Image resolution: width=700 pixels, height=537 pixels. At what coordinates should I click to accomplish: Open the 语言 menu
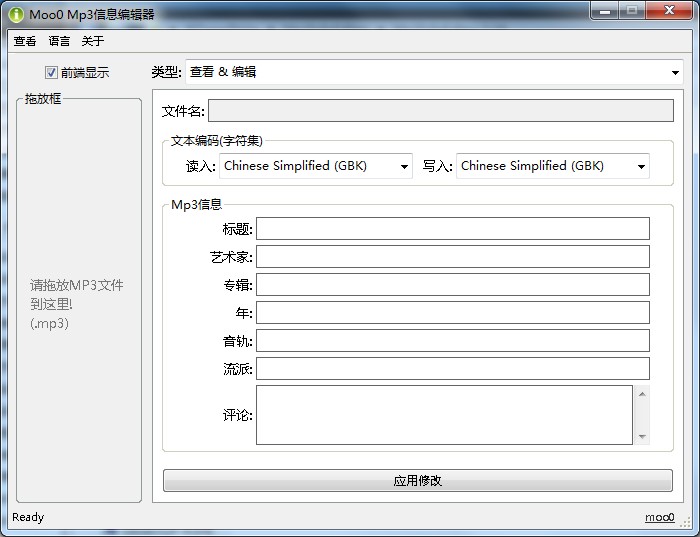click(x=59, y=42)
